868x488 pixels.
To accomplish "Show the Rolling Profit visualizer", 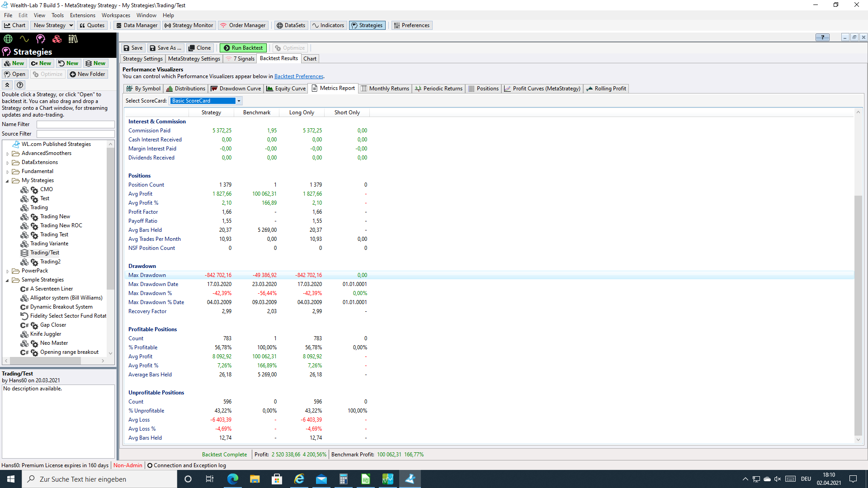I will pyautogui.click(x=606, y=89).
